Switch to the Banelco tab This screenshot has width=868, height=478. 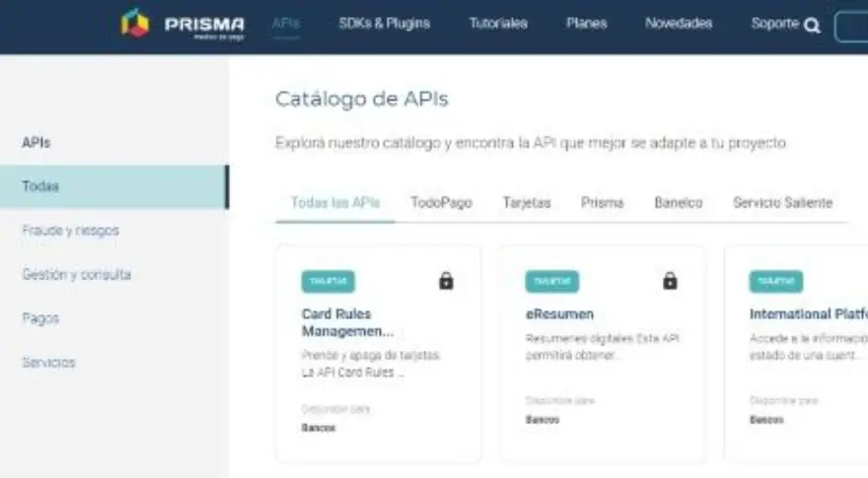tap(679, 203)
